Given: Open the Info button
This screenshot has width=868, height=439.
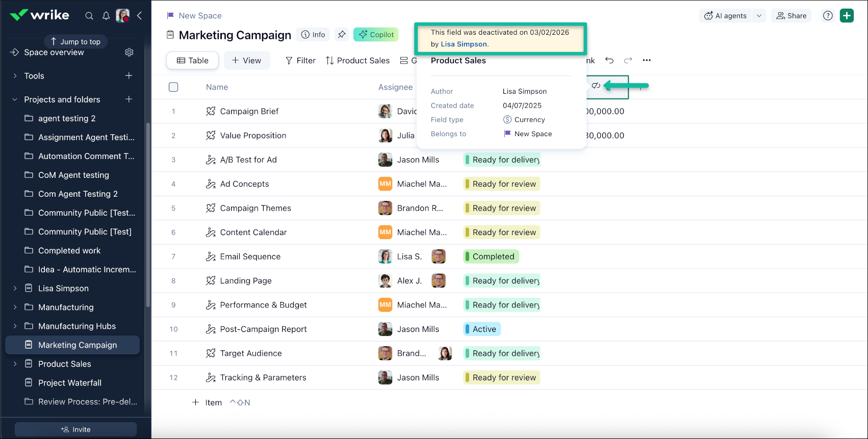Looking at the screenshot, I should pyautogui.click(x=313, y=35).
